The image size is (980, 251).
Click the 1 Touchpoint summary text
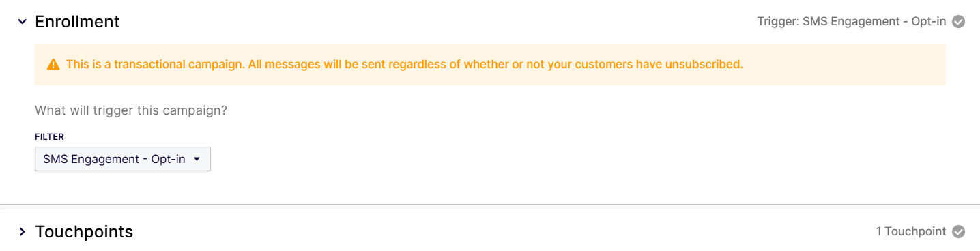(x=911, y=231)
